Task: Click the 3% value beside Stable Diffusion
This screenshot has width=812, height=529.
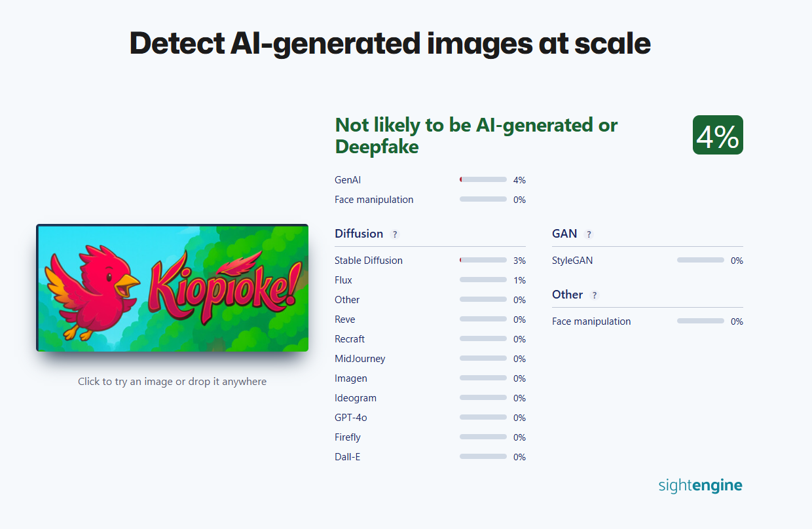Action: (x=519, y=261)
